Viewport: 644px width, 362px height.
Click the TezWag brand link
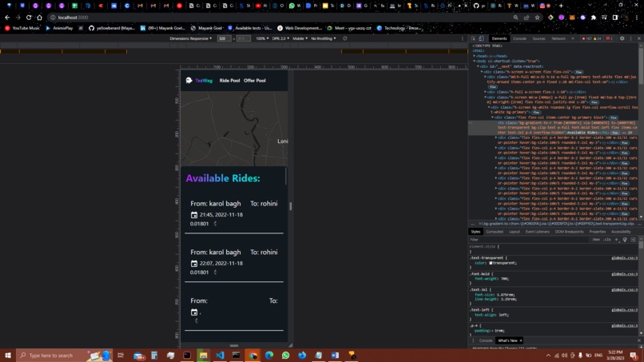tap(204, 81)
